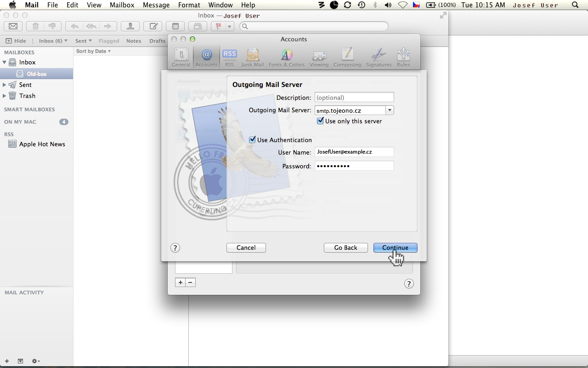Select Old-box mailbox in sidebar
Viewport: 588px width, 368px height.
(x=36, y=74)
